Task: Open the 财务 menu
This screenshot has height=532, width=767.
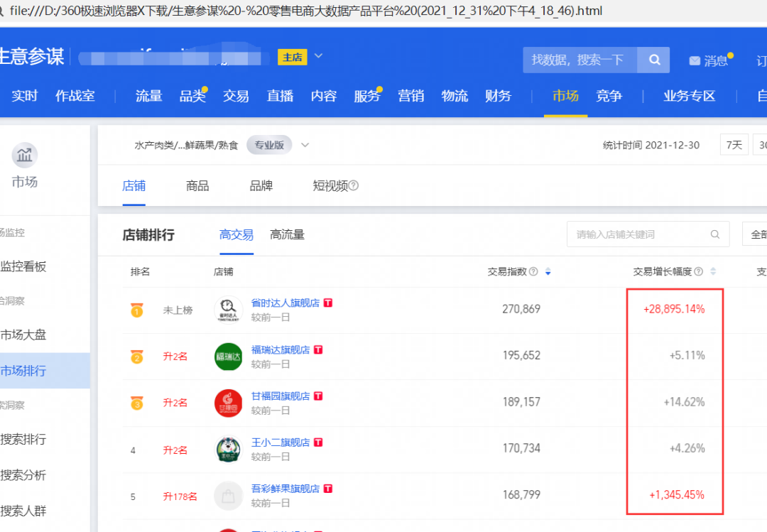Action: pos(498,96)
